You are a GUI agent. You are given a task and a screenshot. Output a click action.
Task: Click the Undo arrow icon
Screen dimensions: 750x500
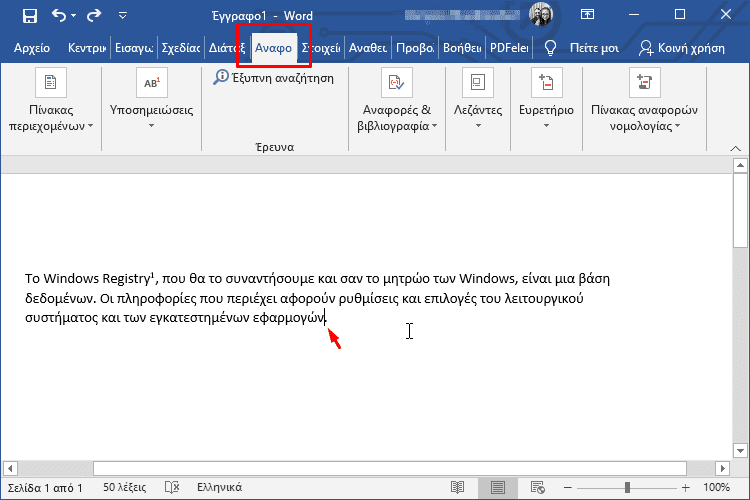point(59,15)
